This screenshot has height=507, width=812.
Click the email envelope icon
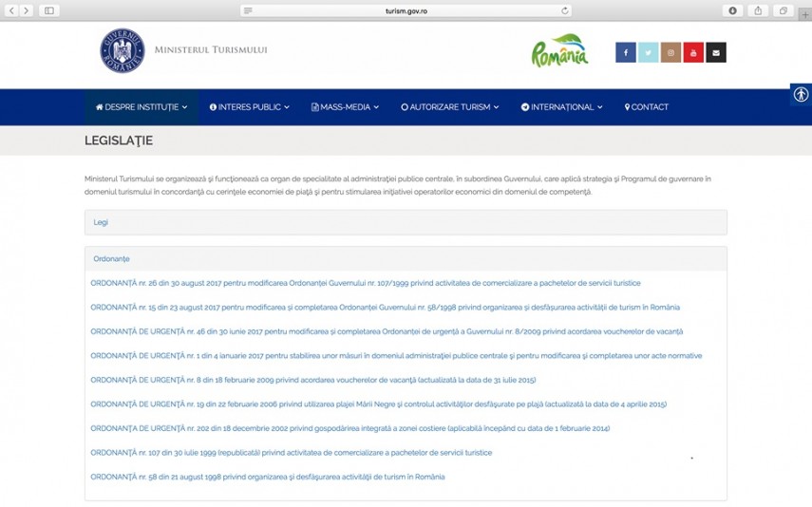[x=716, y=53]
